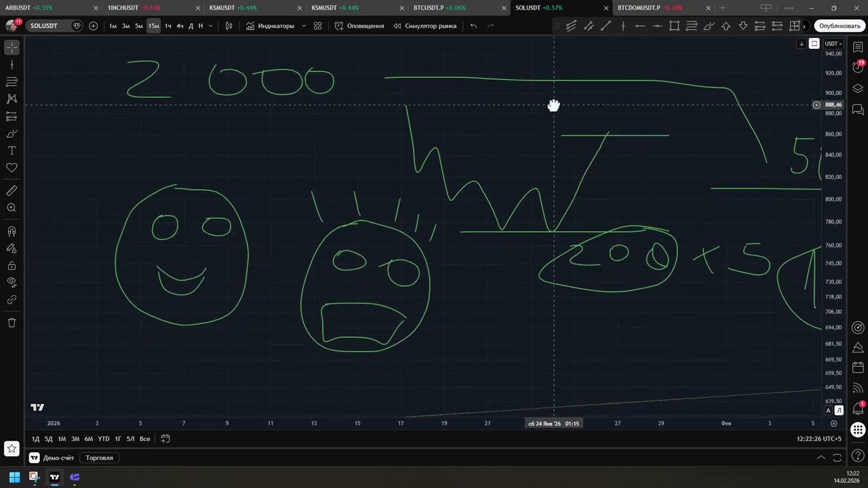Open the Fibonacci and Gann tools group
Viewport: 868px width, 488px height.
click(12, 81)
